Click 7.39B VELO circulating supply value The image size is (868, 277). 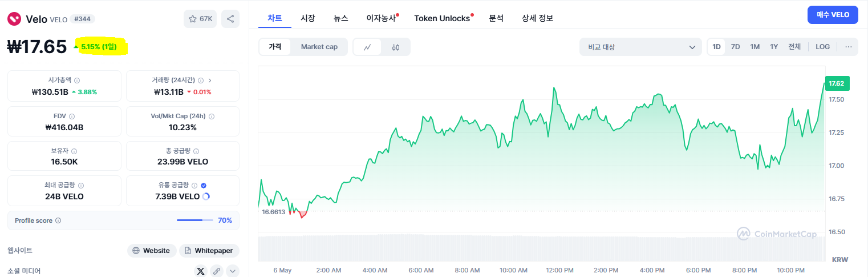click(x=177, y=196)
